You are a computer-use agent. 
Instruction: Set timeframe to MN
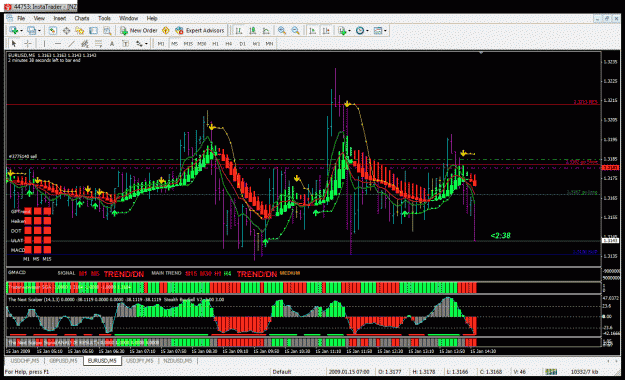click(x=269, y=43)
